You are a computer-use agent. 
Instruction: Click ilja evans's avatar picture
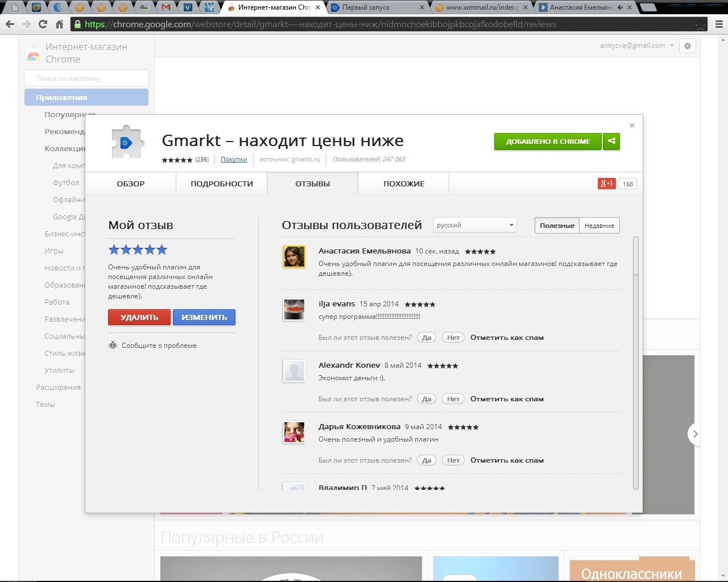tap(294, 310)
